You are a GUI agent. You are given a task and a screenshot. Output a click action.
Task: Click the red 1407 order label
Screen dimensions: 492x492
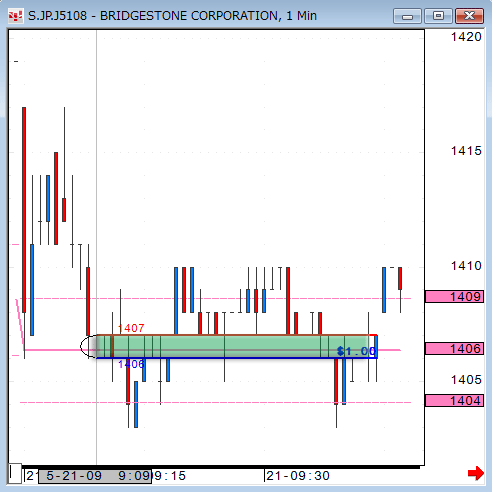(131, 328)
